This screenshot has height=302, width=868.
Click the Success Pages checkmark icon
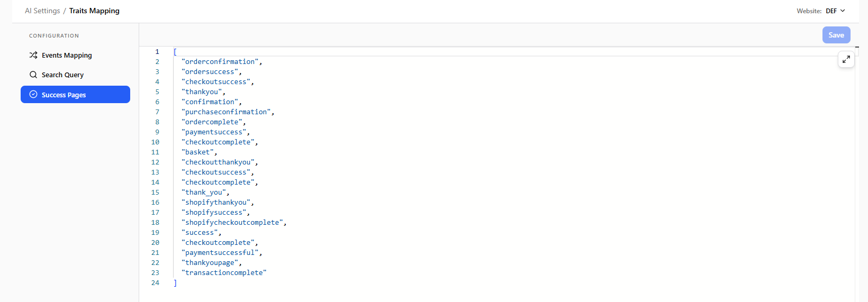click(33, 95)
